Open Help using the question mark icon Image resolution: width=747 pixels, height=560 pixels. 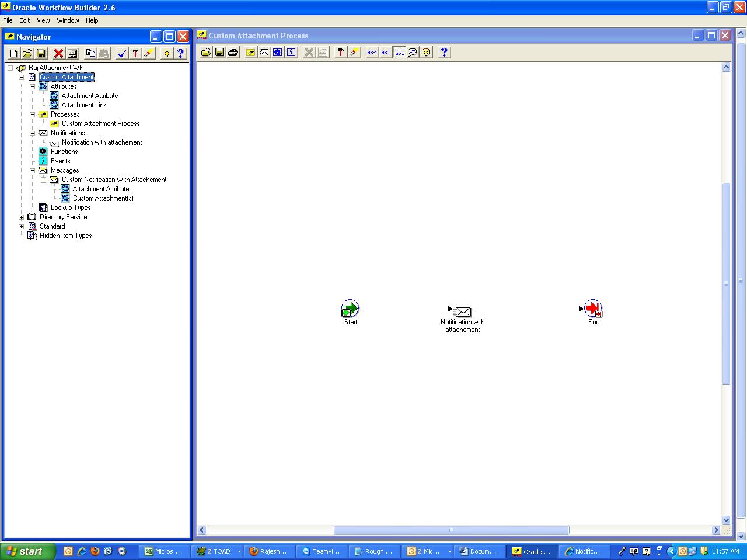pyautogui.click(x=180, y=53)
